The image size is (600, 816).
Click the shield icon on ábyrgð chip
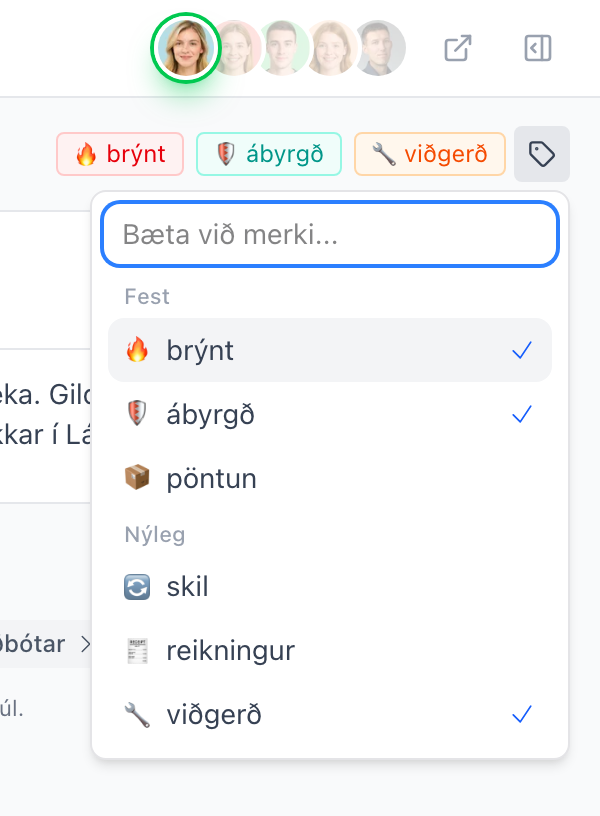[x=225, y=154]
